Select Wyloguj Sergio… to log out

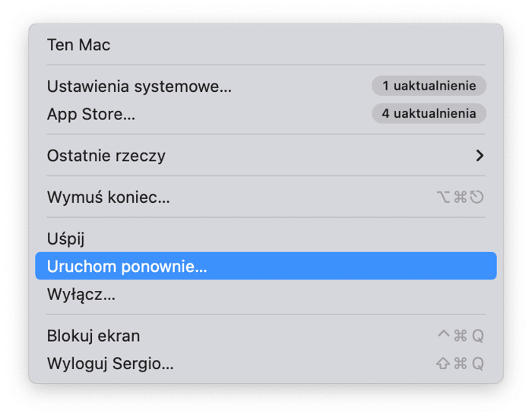pos(110,363)
